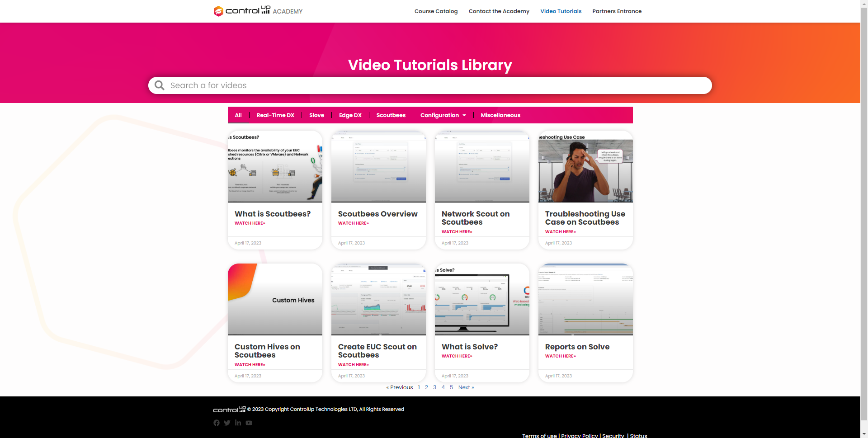Open Troubleshooting Use Case thumbnail
This screenshot has height=438, width=868.
coord(585,166)
